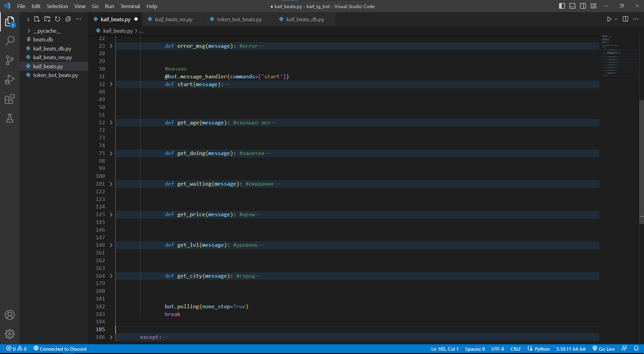Screen dimensions: 644x354
Task: Click the New File icon in Explorer
Action: (x=37, y=19)
